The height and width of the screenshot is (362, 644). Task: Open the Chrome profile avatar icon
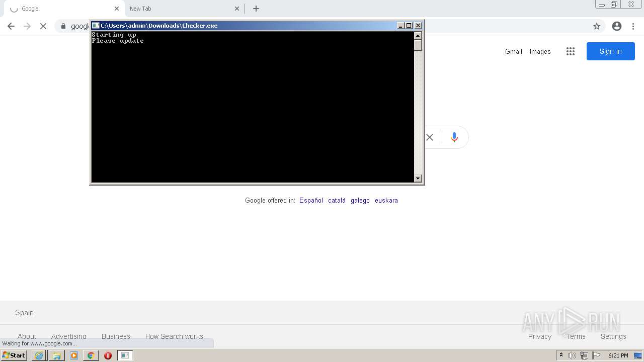pyautogui.click(x=617, y=26)
